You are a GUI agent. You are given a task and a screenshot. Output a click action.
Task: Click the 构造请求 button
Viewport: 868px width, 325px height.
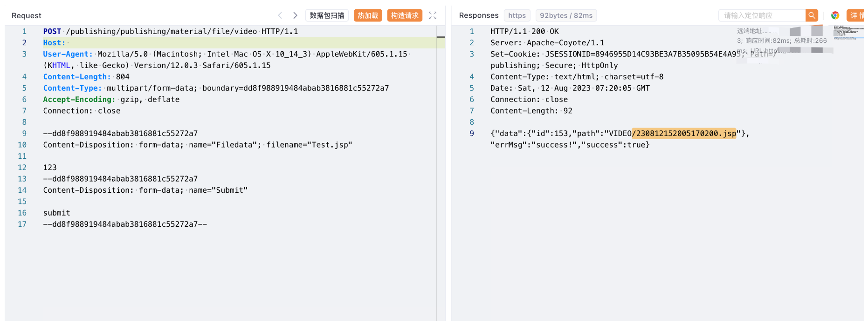click(404, 15)
